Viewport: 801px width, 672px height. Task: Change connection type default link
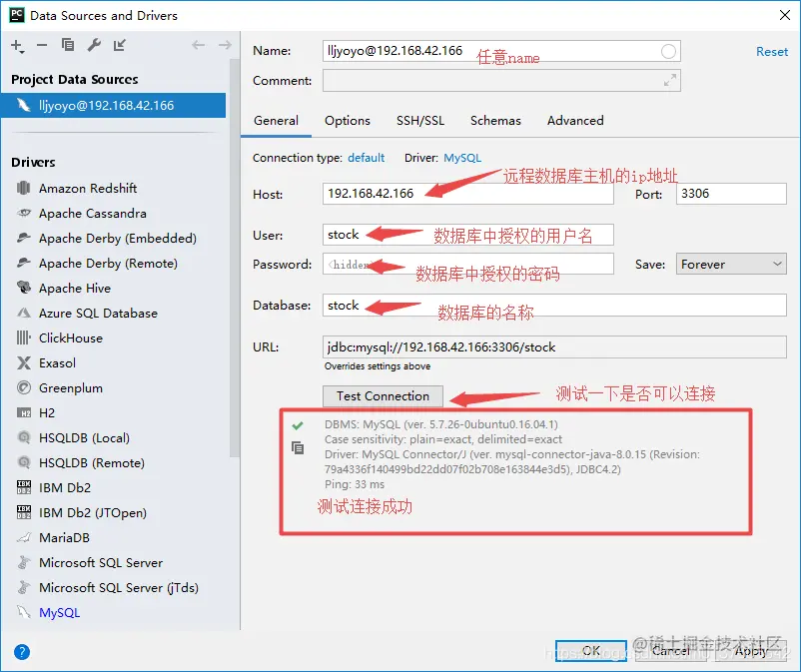(366, 158)
